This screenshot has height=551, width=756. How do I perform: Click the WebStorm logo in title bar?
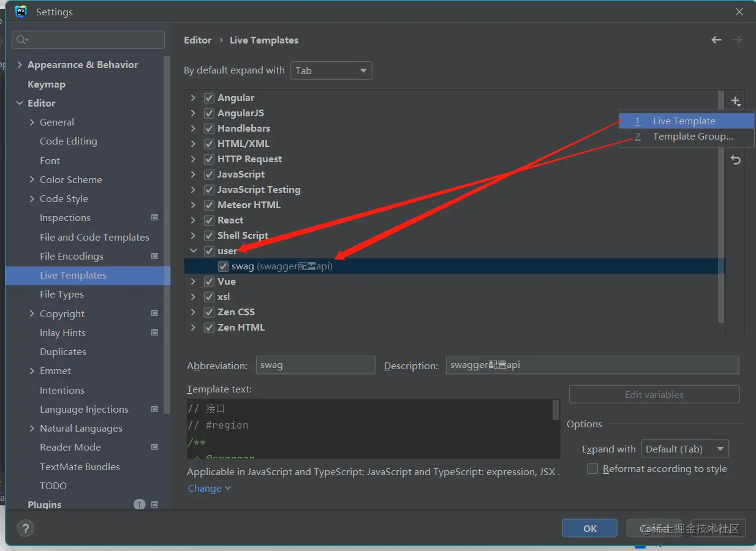click(x=21, y=12)
